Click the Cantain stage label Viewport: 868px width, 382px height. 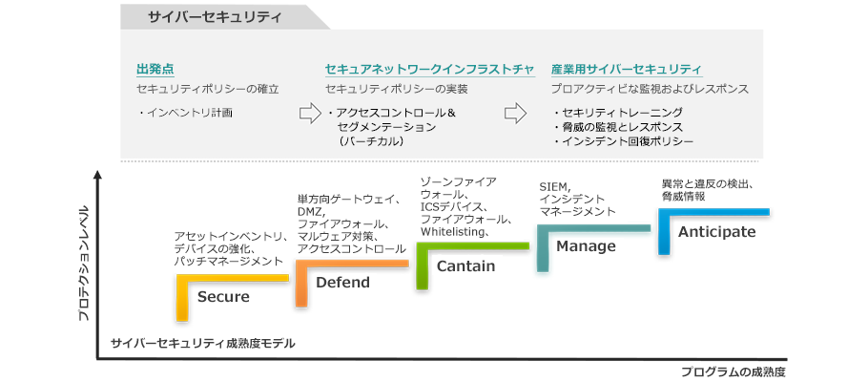tap(465, 266)
